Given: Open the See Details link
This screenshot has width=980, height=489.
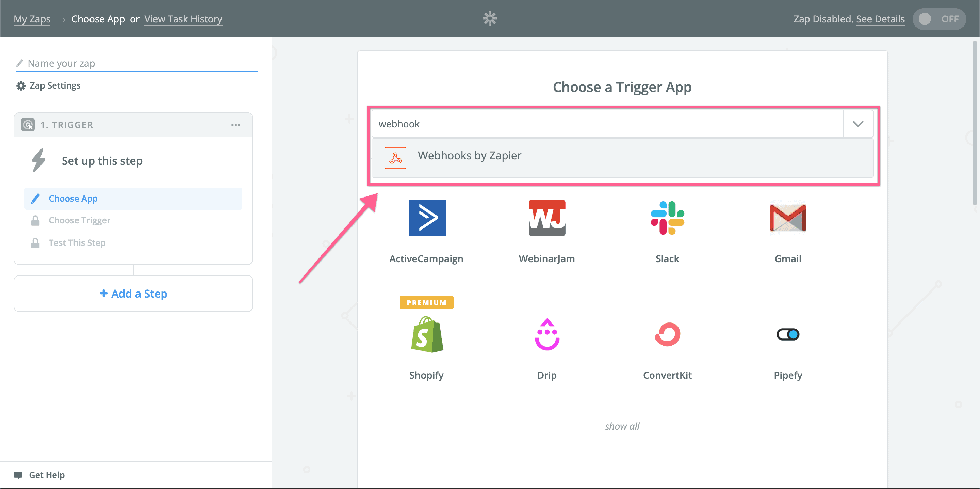Looking at the screenshot, I should pyautogui.click(x=880, y=19).
